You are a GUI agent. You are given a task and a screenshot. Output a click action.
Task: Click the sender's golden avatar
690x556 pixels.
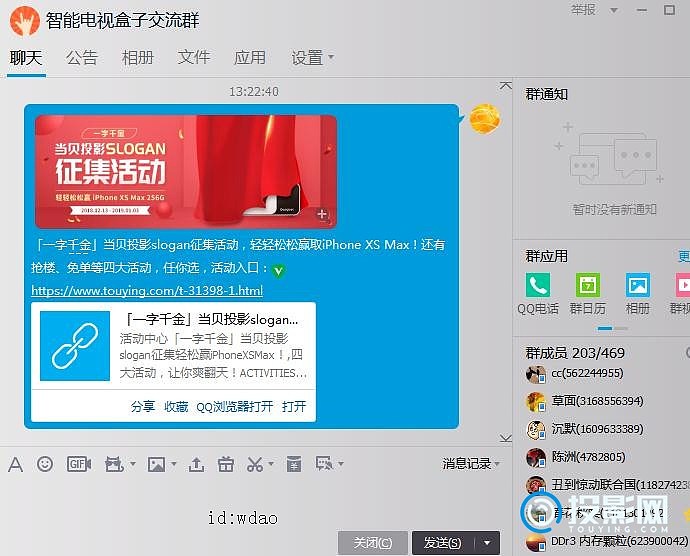(484, 118)
